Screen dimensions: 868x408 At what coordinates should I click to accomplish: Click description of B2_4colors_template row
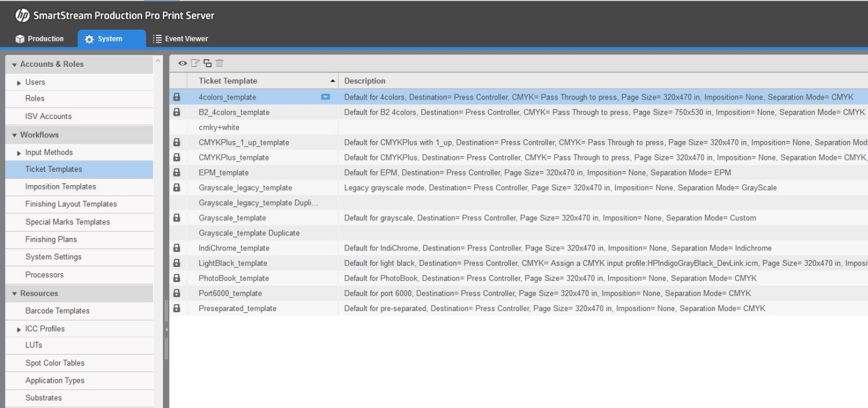point(604,112)
